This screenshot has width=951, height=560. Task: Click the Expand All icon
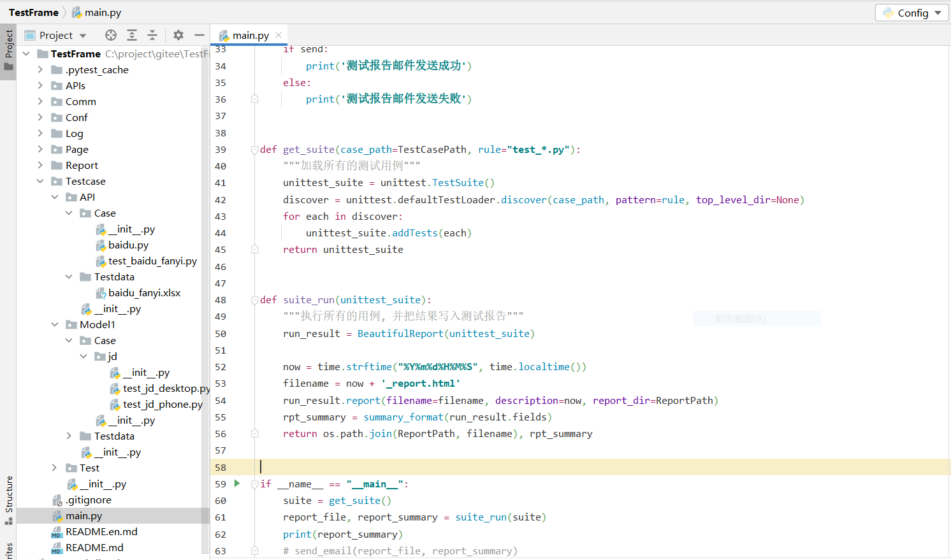132,35
